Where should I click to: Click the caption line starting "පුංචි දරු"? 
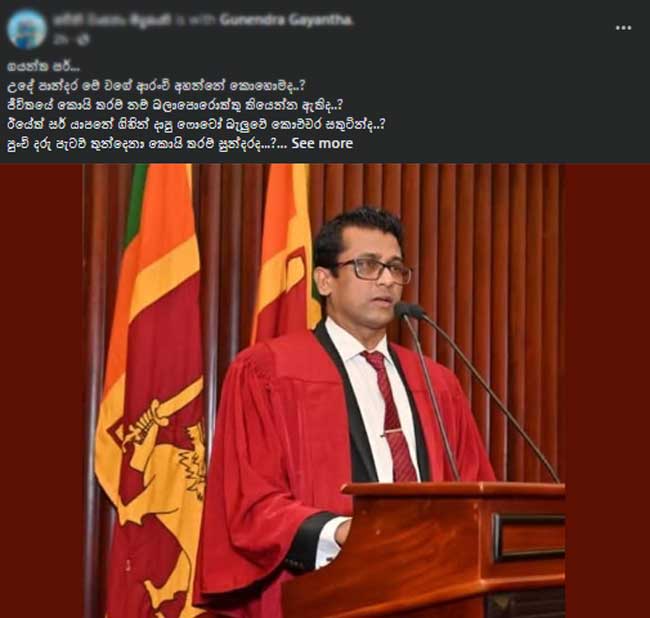(x=145, y=143)
